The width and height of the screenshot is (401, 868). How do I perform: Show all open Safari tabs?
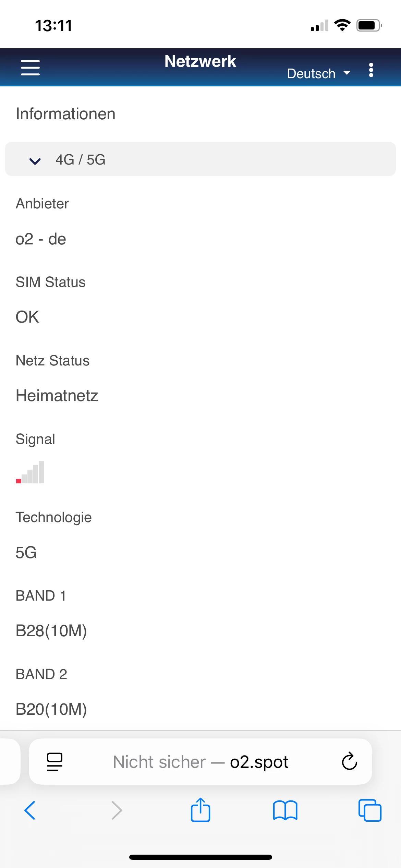point(369,810)
